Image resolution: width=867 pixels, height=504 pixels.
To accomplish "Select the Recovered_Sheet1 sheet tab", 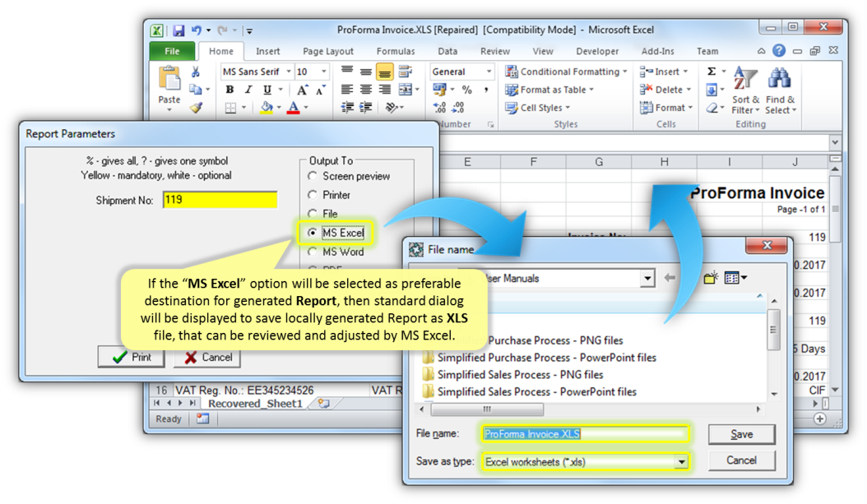I will [x=255, y=404].
